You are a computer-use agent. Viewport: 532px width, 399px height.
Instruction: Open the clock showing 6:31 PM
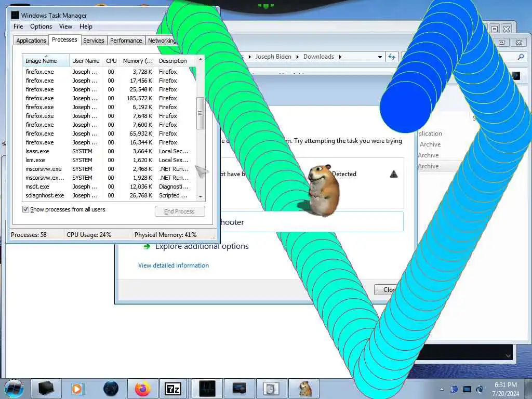[x=506, y=389]
